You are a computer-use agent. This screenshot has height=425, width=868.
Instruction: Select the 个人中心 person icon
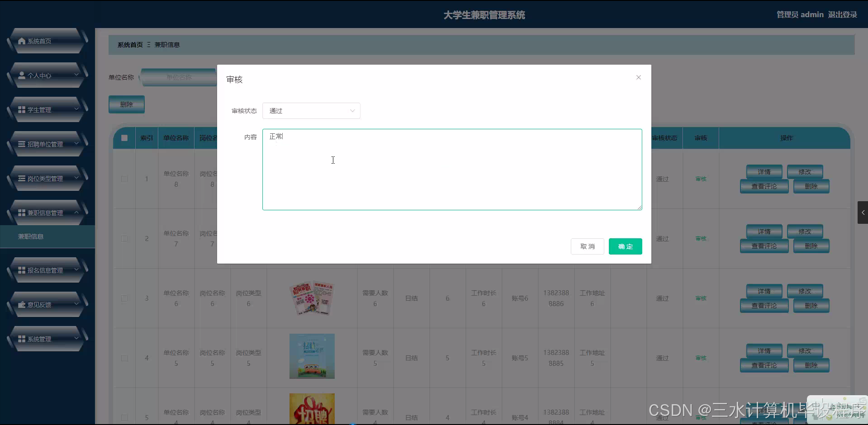click(x=21, y=75)
